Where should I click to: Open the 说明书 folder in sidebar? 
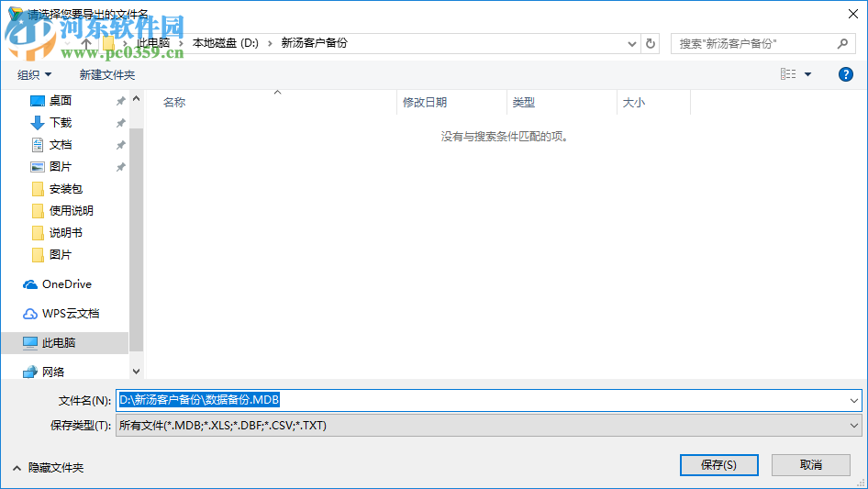65,233
